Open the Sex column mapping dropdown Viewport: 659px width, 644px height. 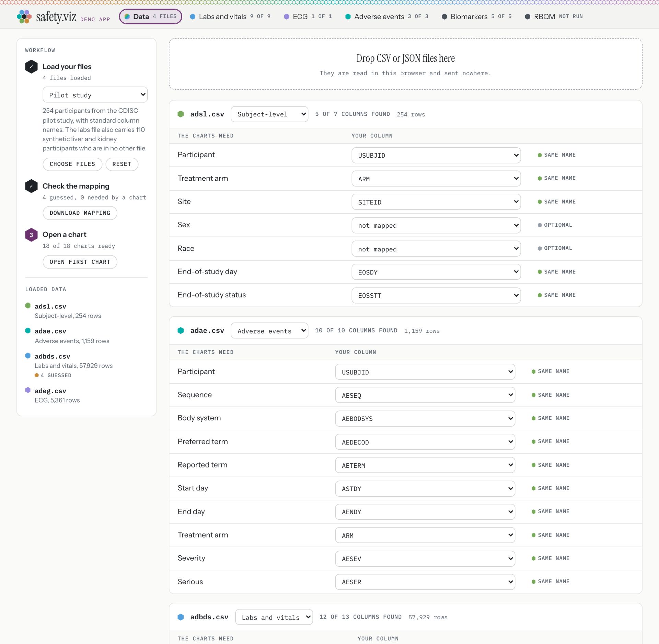click(x=436, y=225)
